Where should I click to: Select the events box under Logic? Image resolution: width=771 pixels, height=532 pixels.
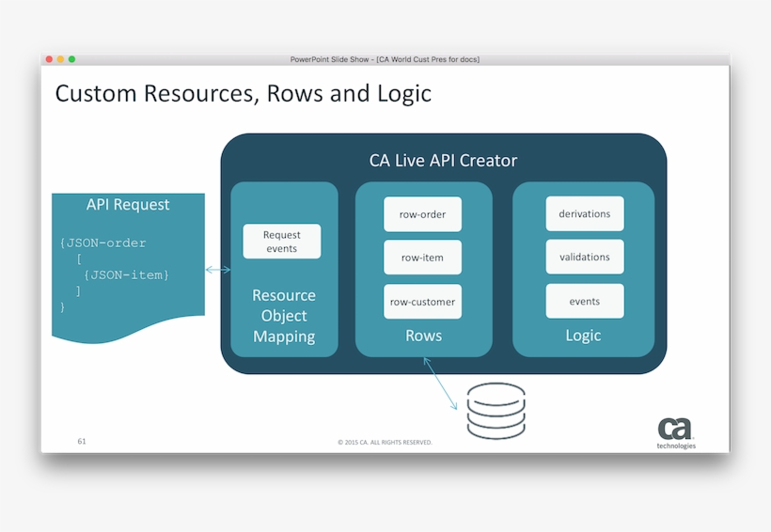point(585,301)
